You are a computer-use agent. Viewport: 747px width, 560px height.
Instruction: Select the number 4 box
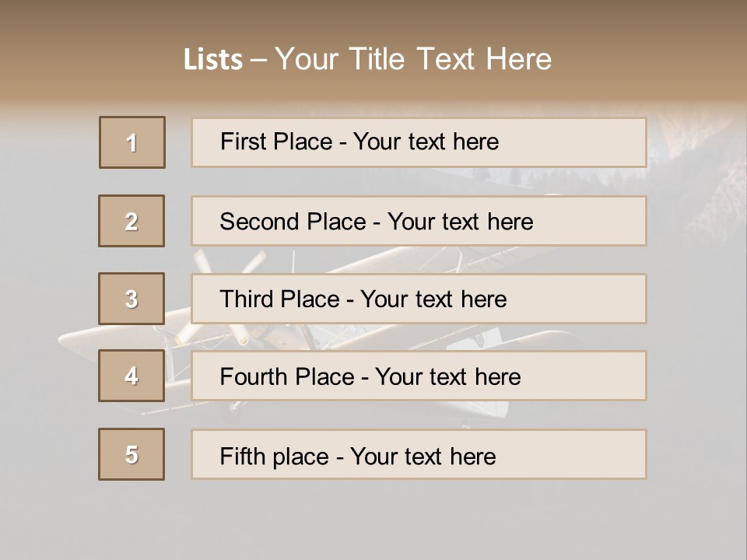132,376
